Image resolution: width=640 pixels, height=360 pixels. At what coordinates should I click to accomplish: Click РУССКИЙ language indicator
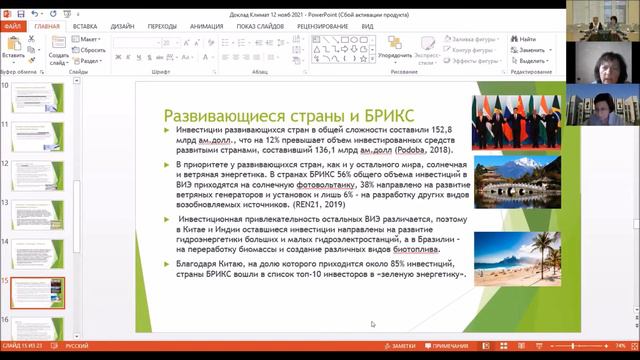tap(77, 346)
